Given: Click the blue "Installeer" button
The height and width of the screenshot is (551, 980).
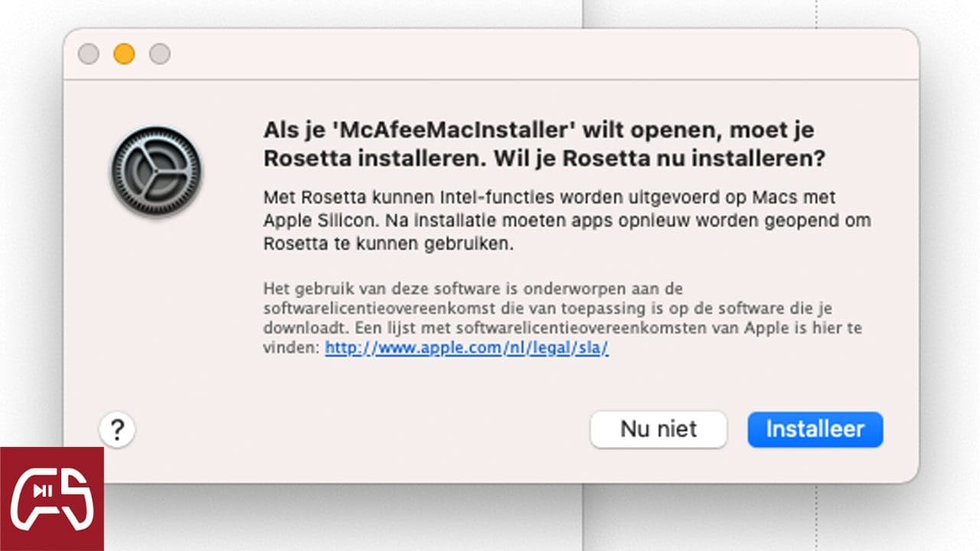Looking at the screenshot, I should tap(815, 429).
